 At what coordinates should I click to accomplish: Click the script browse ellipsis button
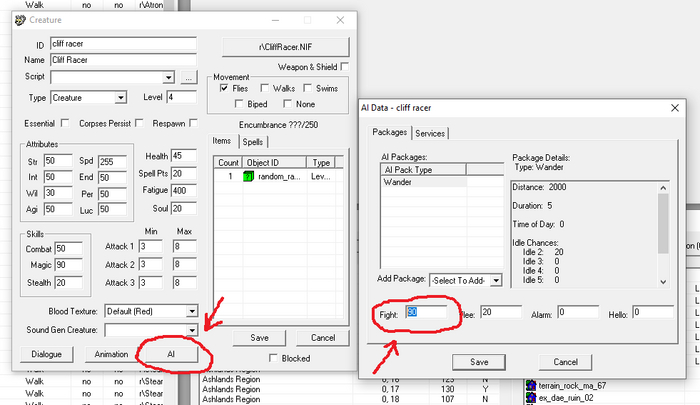(x=189, y=77)
